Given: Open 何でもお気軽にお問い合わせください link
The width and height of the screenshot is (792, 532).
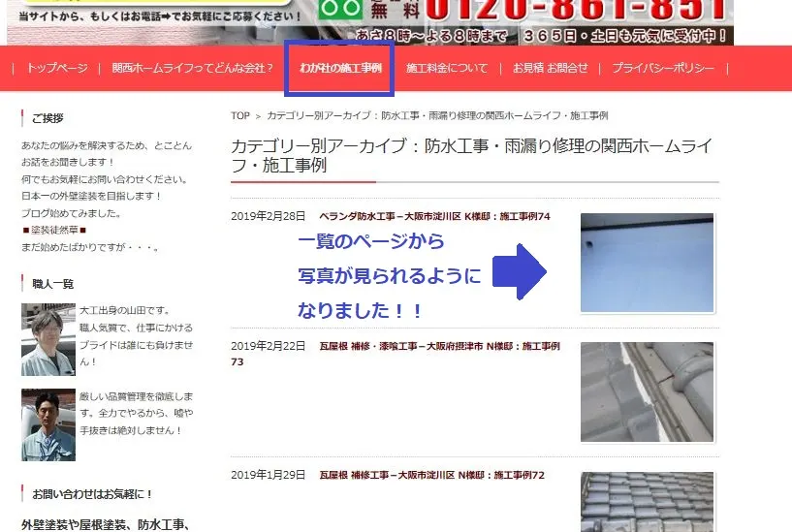Looking at the screenshot, I should click(x=105, y=179).
